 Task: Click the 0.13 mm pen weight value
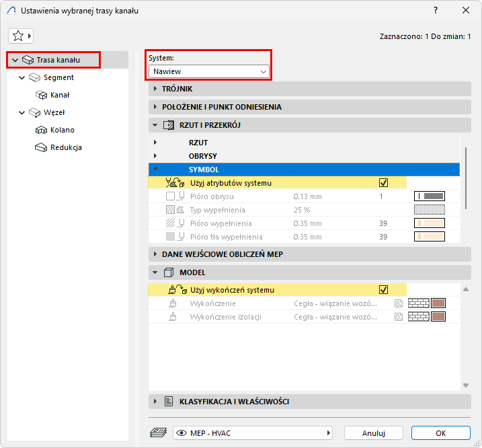point(307,196)
